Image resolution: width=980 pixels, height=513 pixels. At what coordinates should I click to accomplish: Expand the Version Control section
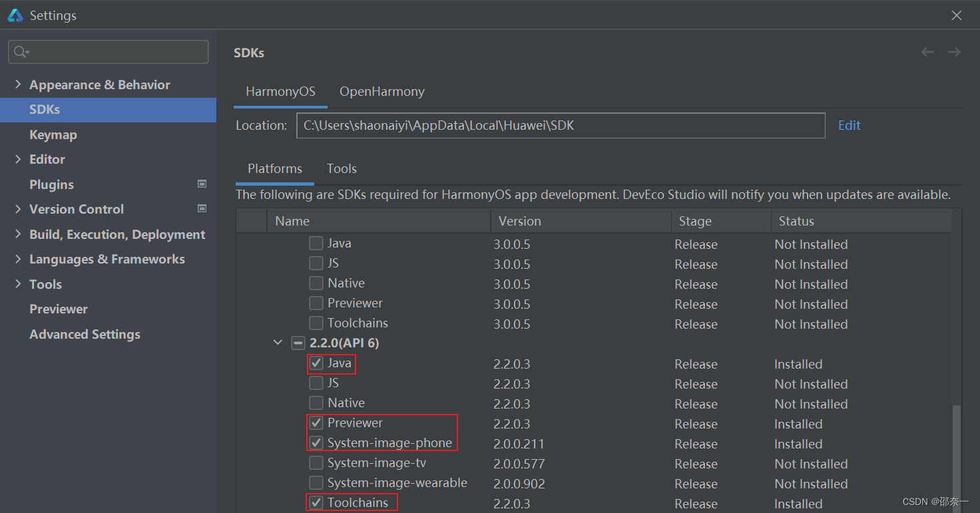point(18,209)
